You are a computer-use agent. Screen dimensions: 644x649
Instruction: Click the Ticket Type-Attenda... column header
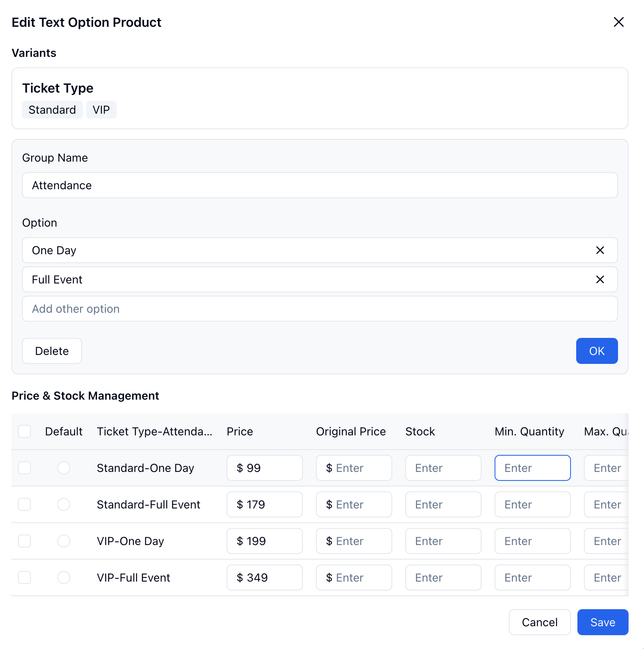click(x=155, y=431)
